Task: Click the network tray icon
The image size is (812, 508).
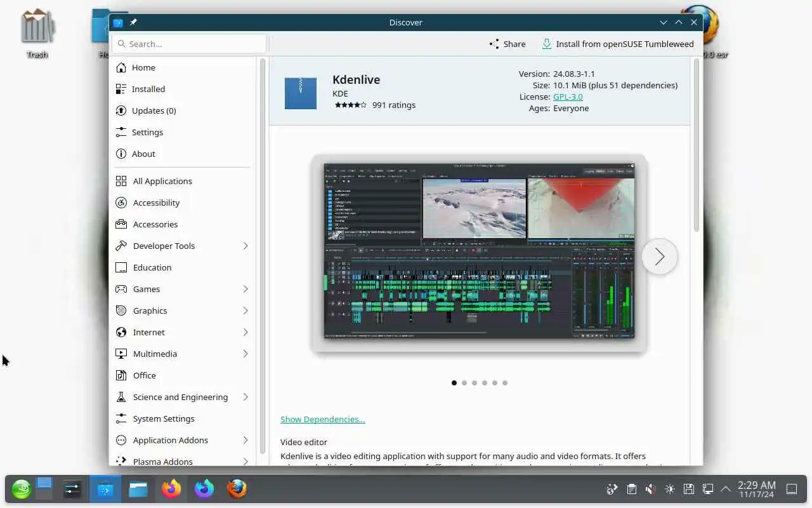Action: click(x=707, y=489)
